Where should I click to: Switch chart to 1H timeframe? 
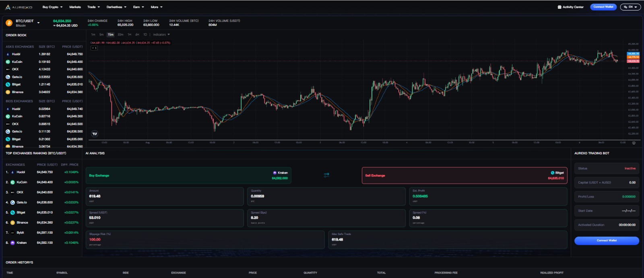129,35
